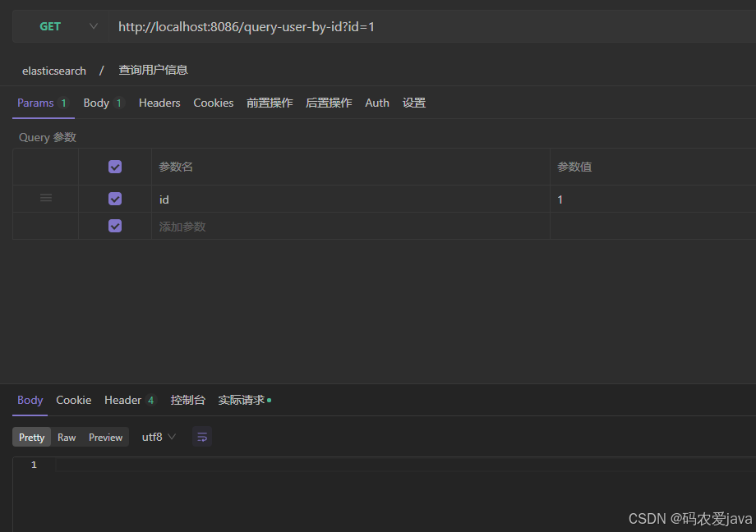Select the response Body tab

pyautogui.click(x=30, y=401)
